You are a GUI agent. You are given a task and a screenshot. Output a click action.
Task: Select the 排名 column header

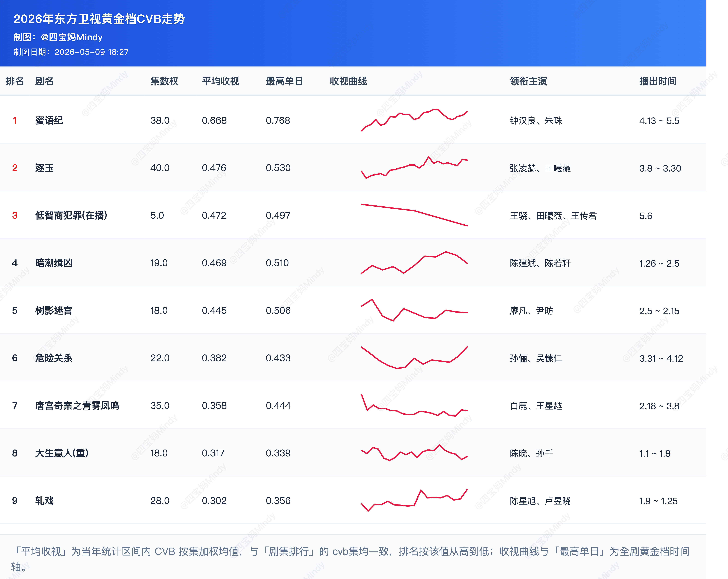click(15, 81)
